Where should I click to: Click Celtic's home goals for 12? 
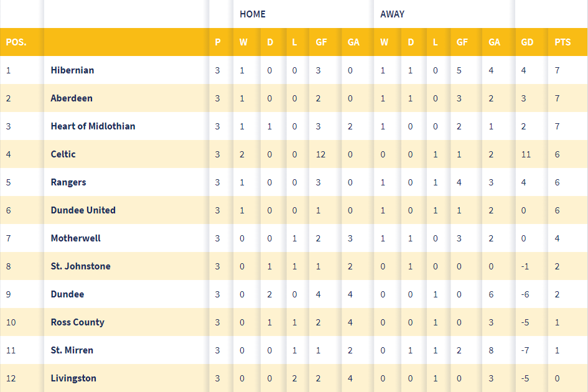pos(320,154)
